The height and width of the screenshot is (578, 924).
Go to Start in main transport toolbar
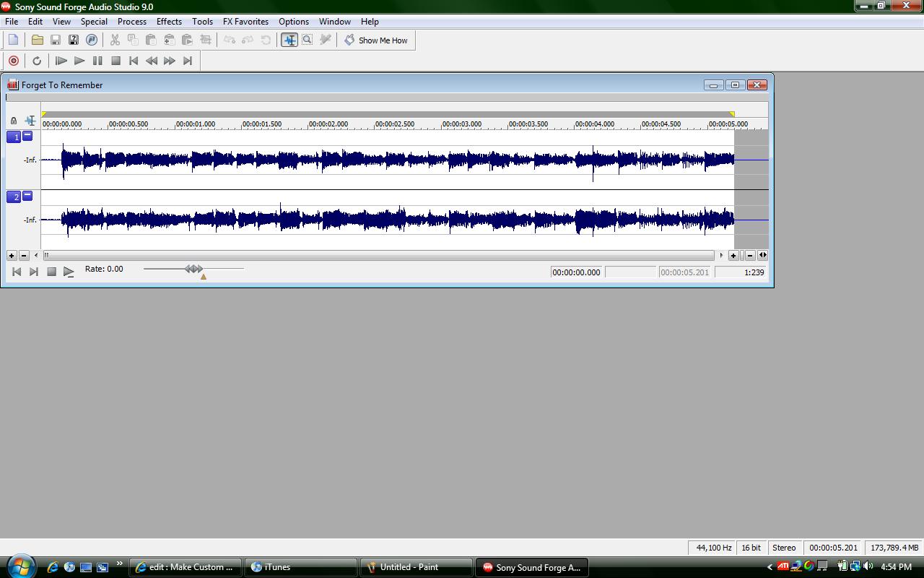[134, 61]
